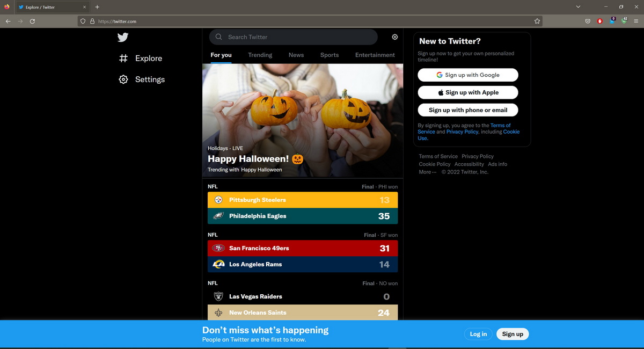The height and width of the screenshot is (349, 644).
Task: Open Philadelphia Eagles score row
Action: 303,216
